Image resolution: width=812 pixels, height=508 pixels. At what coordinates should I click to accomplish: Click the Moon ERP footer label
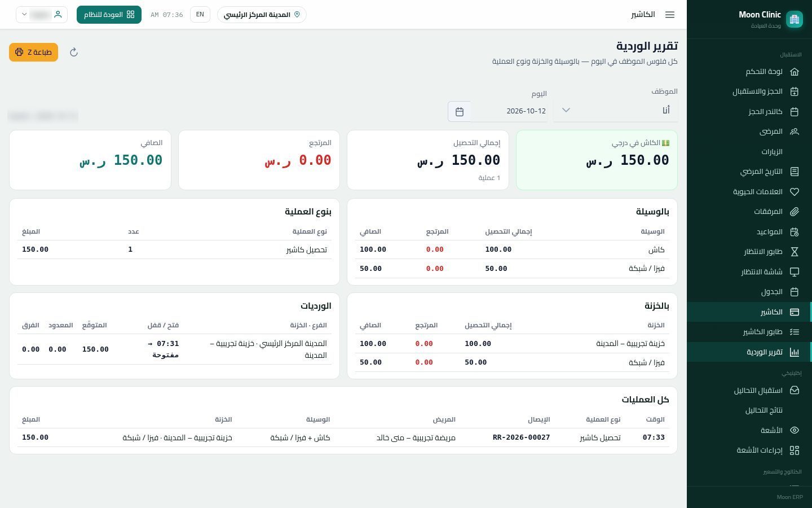point(789,497)
